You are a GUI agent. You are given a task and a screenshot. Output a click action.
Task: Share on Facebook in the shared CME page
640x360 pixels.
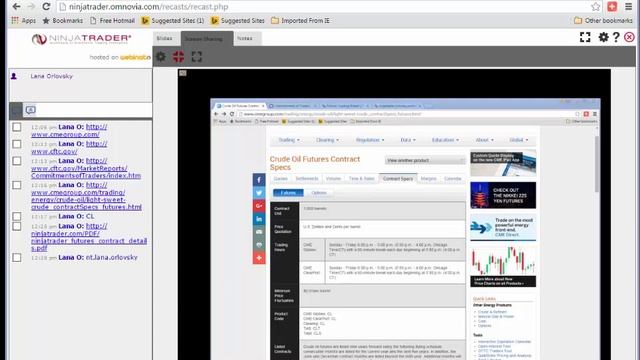click(x=259, y=180)
